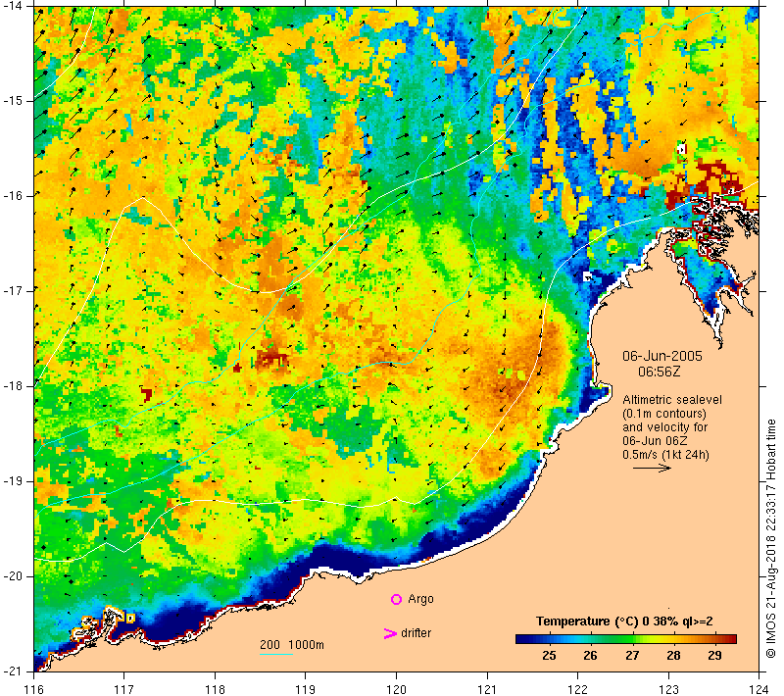This screenshot has width=784, height=696.
Task: Click longitude axis label '118'
Action: pos(215,689)
